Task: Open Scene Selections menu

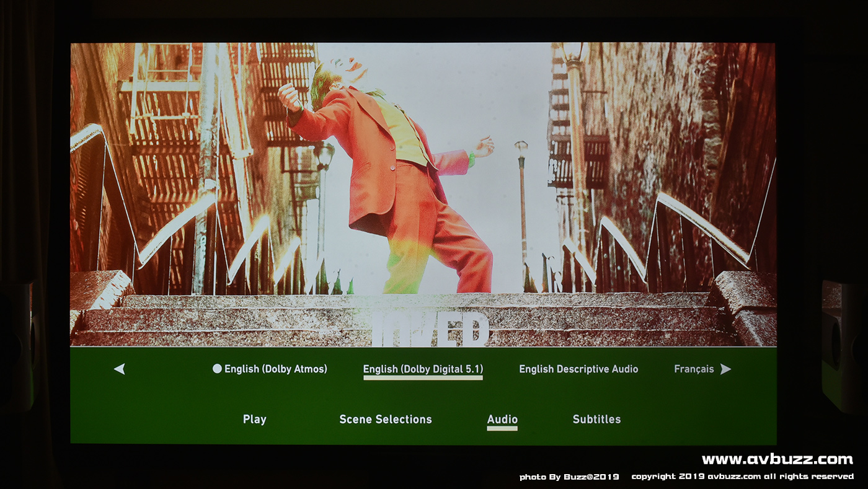Action: coord(386,419)
